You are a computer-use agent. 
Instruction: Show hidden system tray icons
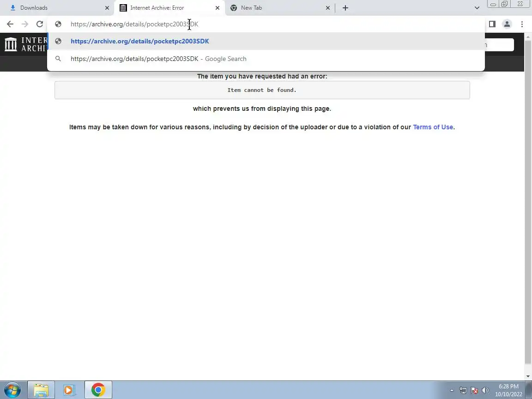[452, 390]
